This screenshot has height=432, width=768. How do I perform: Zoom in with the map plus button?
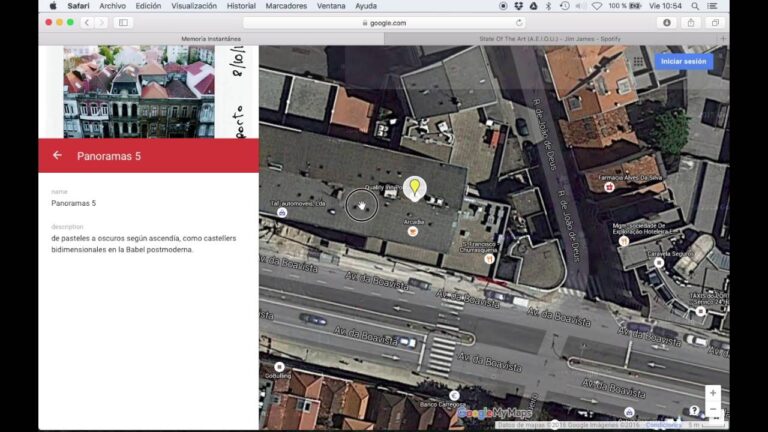(x=712, y=393)
